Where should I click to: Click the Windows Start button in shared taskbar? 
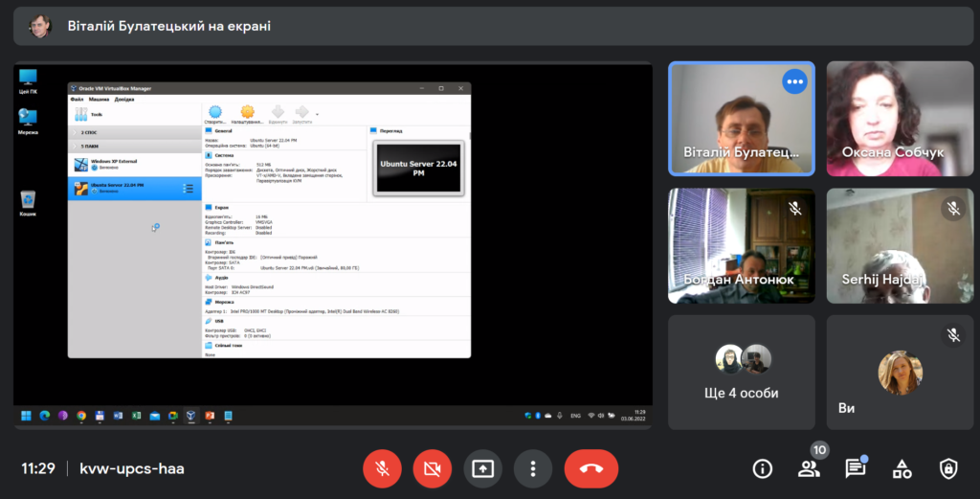(26, 416)
